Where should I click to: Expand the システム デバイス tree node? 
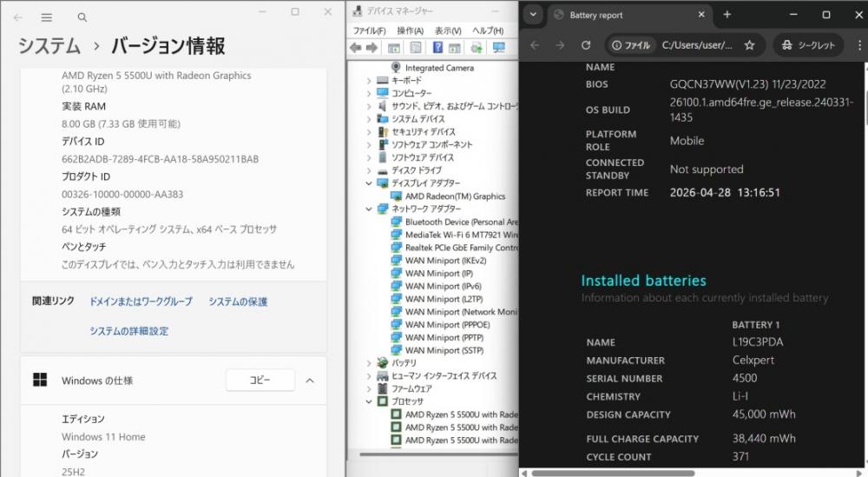click(369, 118)
